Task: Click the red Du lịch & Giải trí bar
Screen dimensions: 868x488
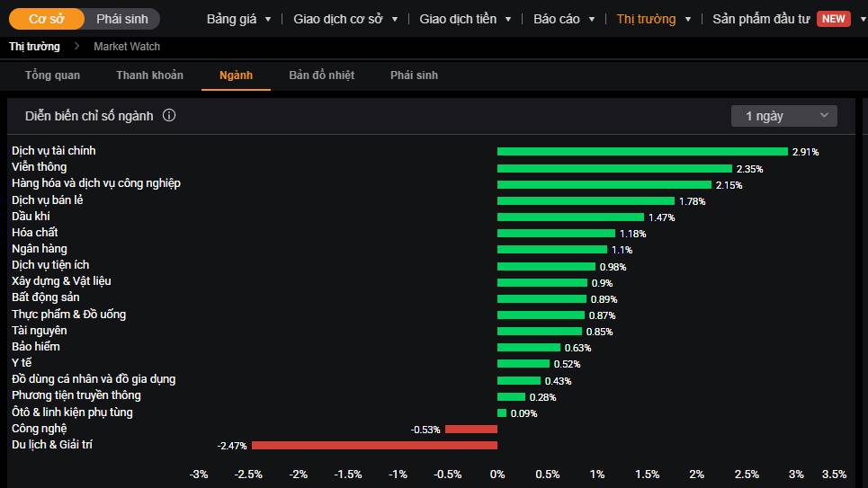Action: pyautogui.click(x=374, y=445)
